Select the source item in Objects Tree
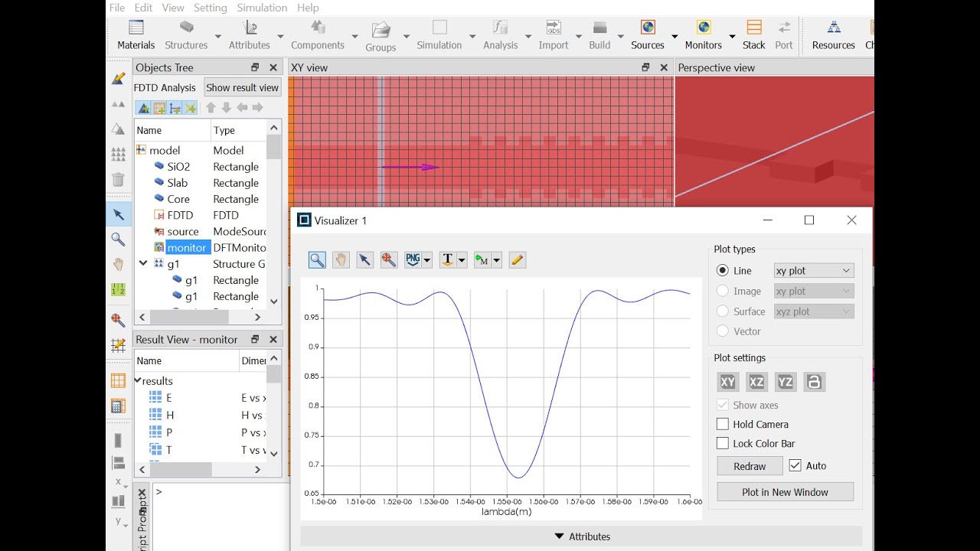Viewport: 980px width, 551px height. 183,231
